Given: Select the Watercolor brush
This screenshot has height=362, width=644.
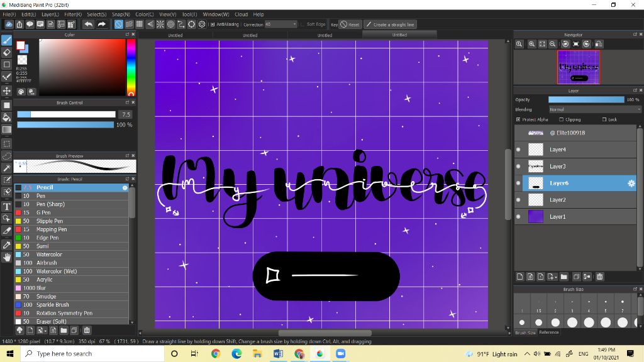Looking at the screenshot, I should pyautogui.click(x=72, y=255).
